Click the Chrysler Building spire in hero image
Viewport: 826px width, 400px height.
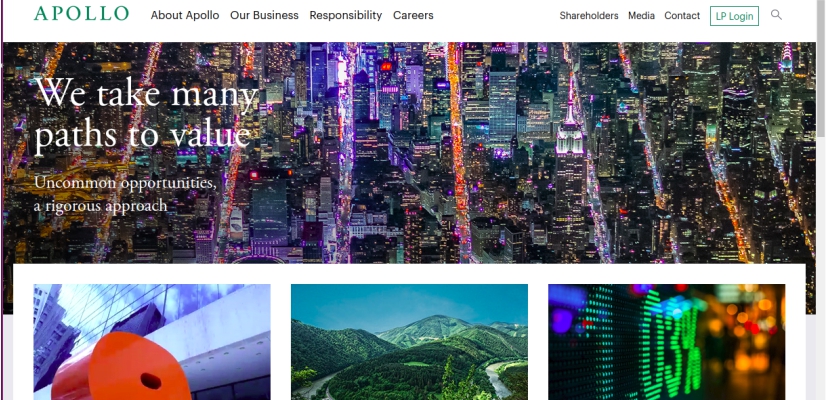[x=787, y=58]
